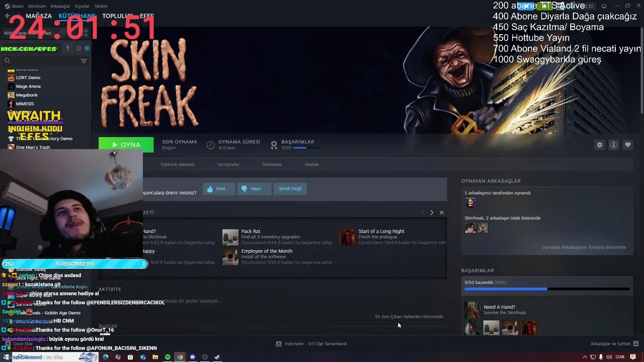The image size is (644, 362).
Task: Click the Pack Rat achievement title
Action: tap(251, 231)
